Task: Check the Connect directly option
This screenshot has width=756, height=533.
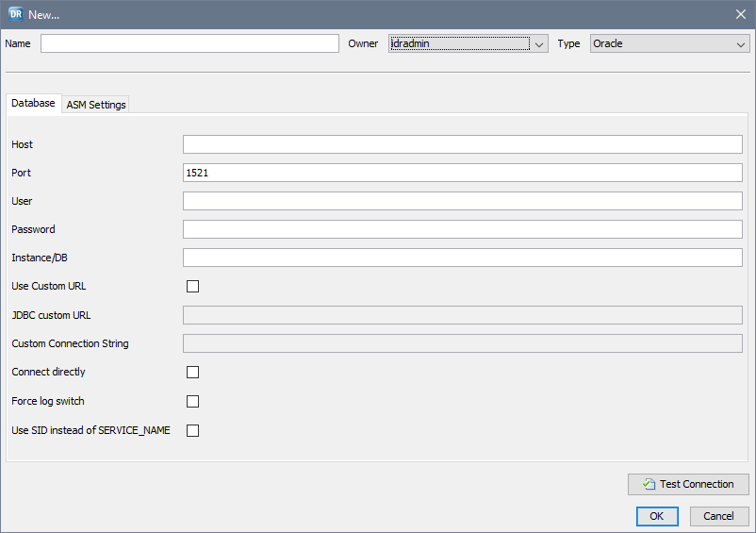Action: coord(193,373)
